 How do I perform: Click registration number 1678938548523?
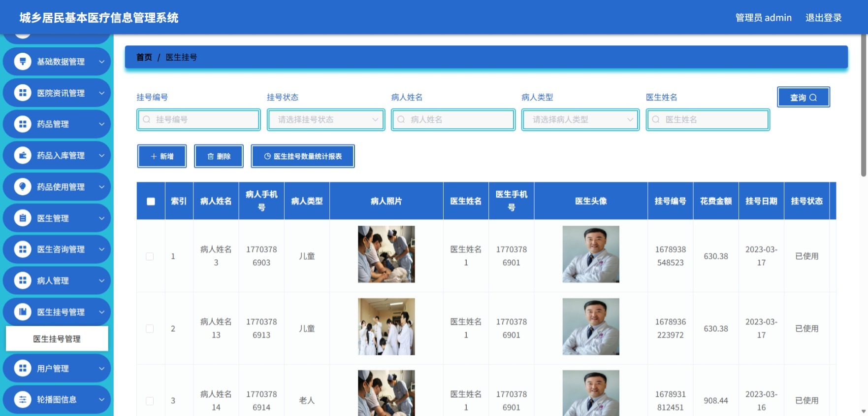click(671, 256)
